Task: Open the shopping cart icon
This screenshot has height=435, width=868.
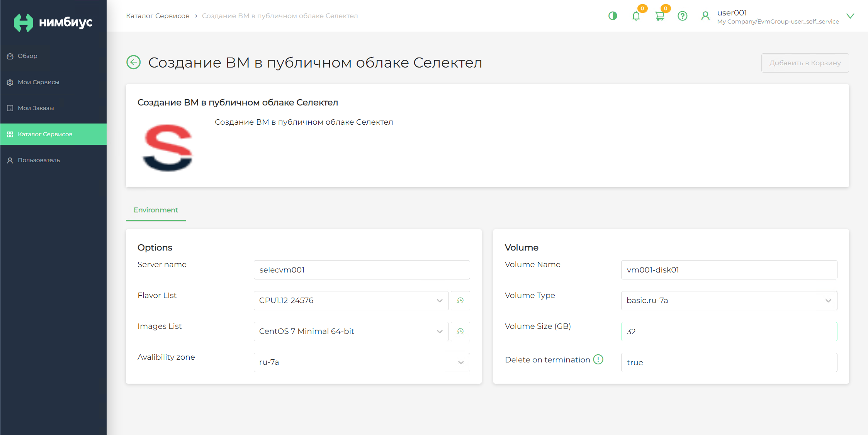Action: coord(660,16)
